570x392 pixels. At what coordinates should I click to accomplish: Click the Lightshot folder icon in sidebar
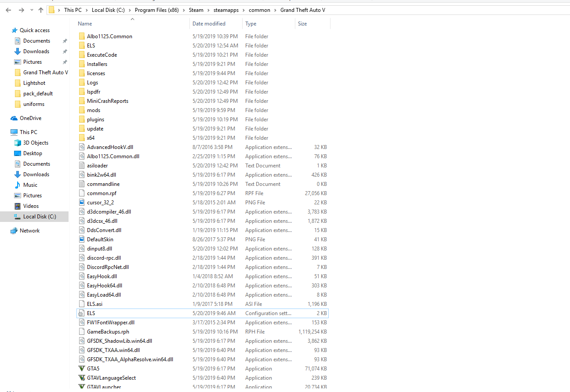coord(18,83)
